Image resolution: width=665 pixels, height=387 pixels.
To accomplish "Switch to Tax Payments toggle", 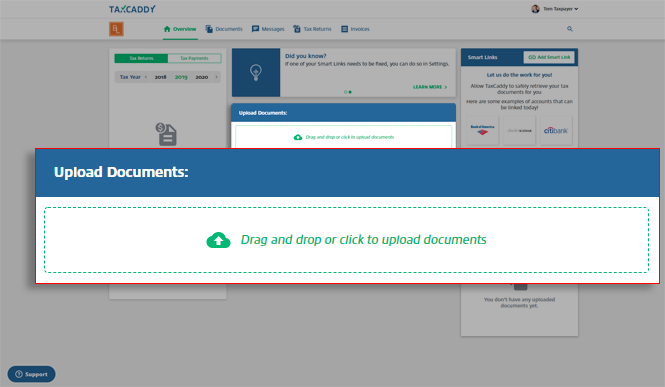I will (194, 58).
